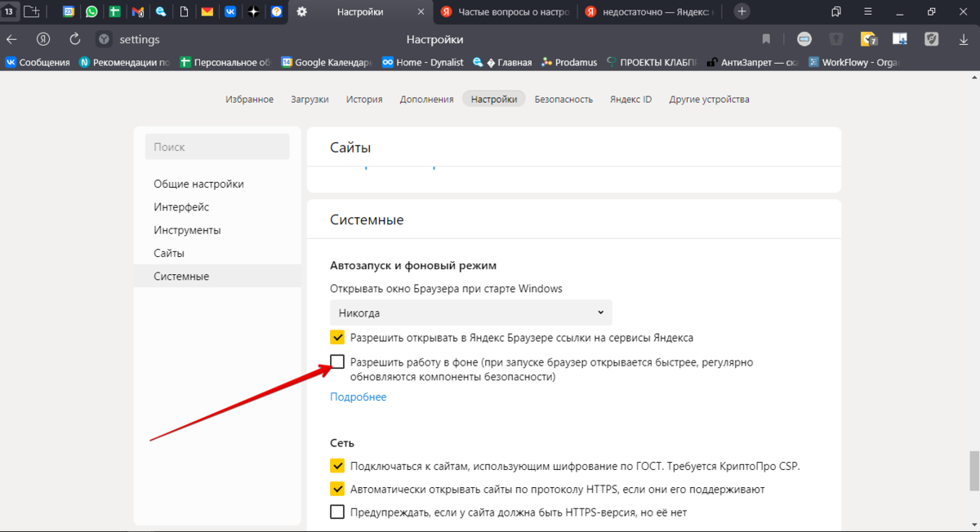980x532 pixels.
Task: Open the tab bookmarks panel icon
Action: pos(836,11)
